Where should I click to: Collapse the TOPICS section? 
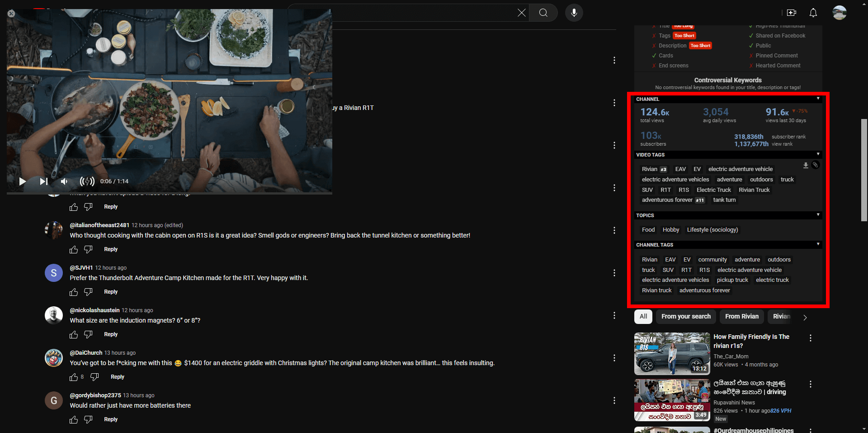pyautogui.click(x=818, y=215)
